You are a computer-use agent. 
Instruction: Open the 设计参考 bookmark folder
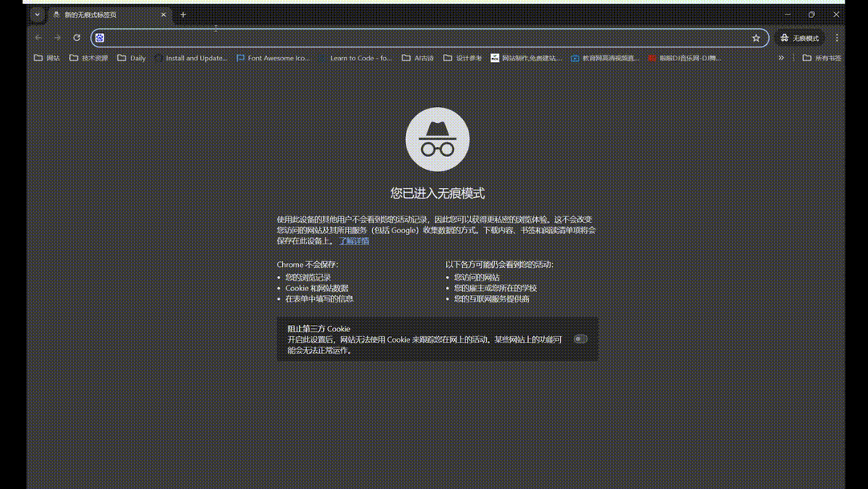tap(463, 58)
